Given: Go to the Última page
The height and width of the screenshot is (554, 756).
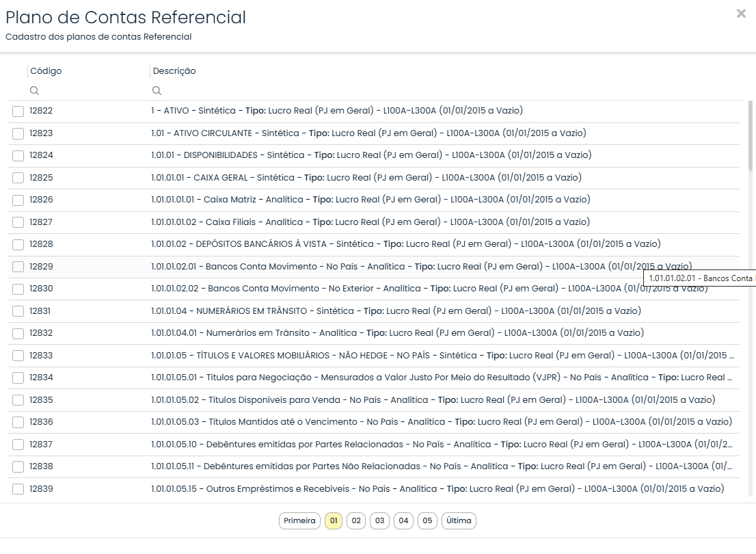Looking at the screenshot, I should coord(459,520).
